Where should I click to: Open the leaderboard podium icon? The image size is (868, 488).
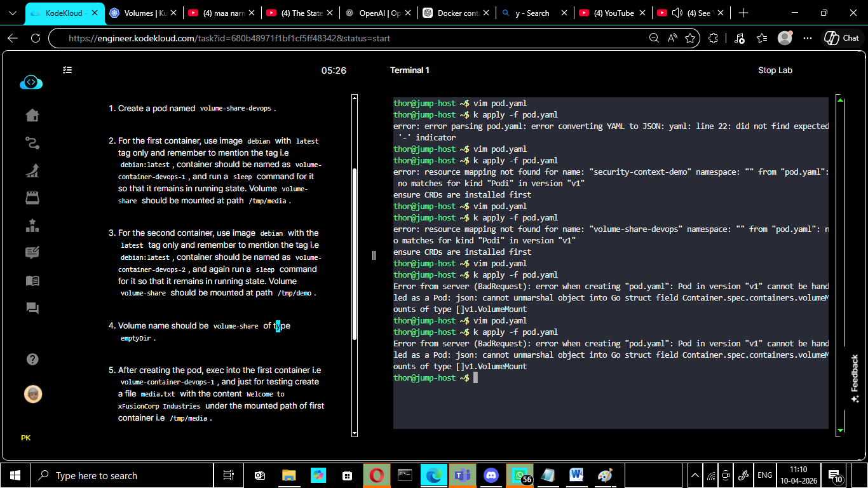pos(32,226)
